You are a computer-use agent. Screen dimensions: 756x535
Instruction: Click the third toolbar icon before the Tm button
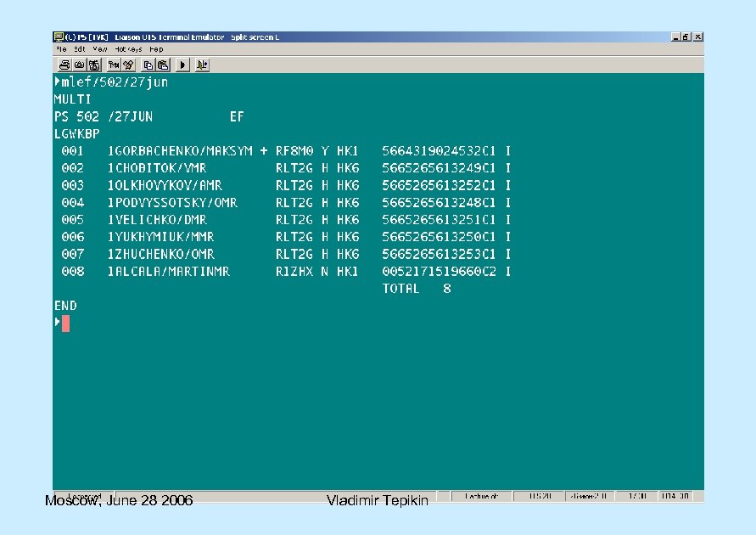(94, 65)
